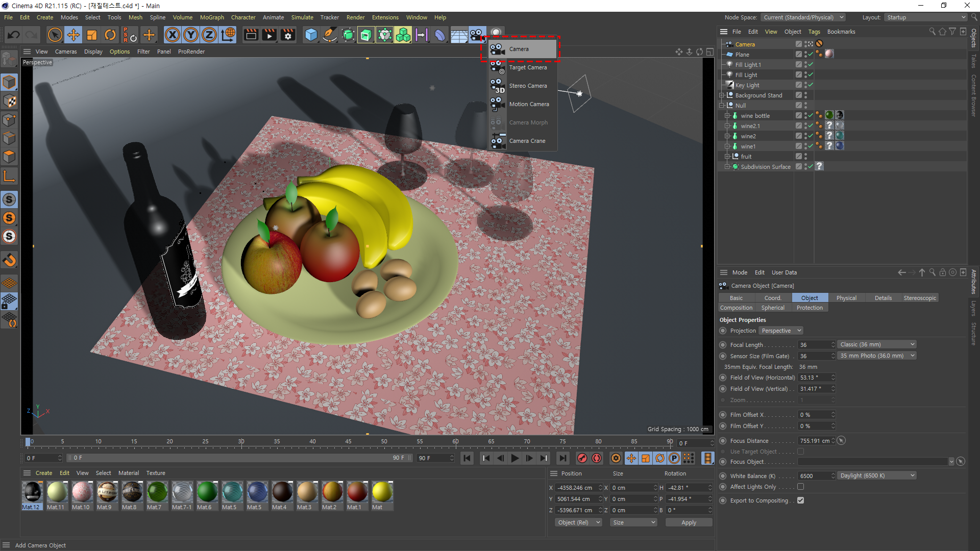This screenshot has width=980, height=551.
Task: Uncheck Export to Compositing
Action: pos(800,500)
